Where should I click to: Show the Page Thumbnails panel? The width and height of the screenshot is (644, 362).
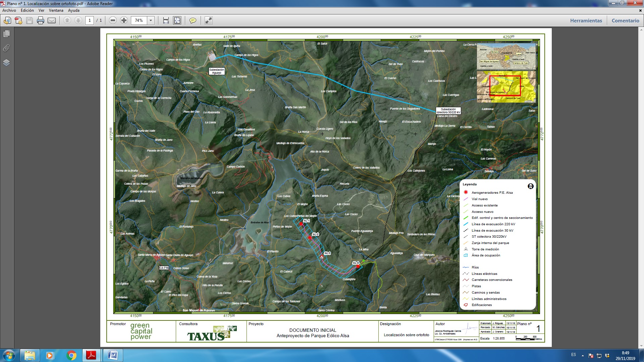click(x=6, y=34)
